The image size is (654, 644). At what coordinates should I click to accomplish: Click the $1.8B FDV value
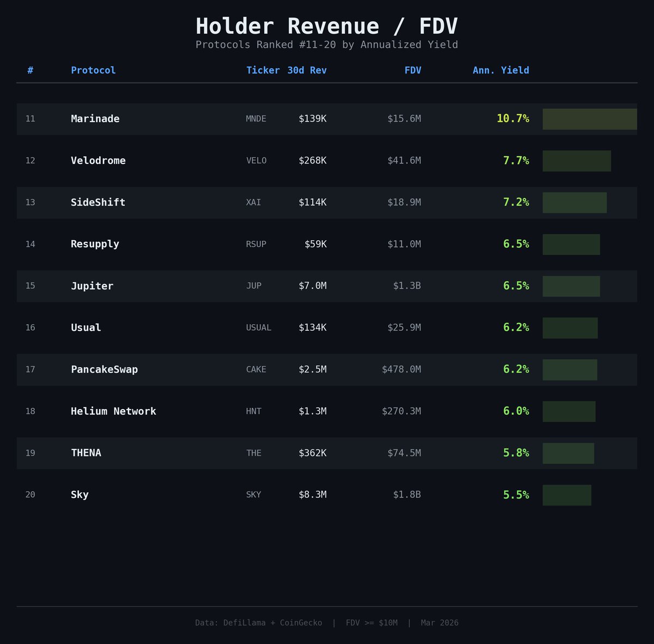pyautogui.click(x=407, y=495)
